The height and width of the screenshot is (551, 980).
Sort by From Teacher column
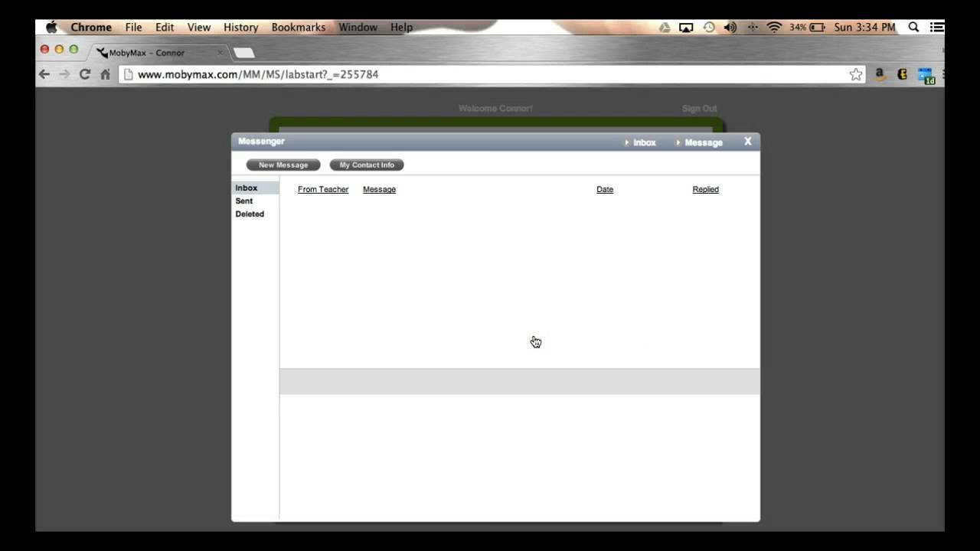(x=323, y=189)
